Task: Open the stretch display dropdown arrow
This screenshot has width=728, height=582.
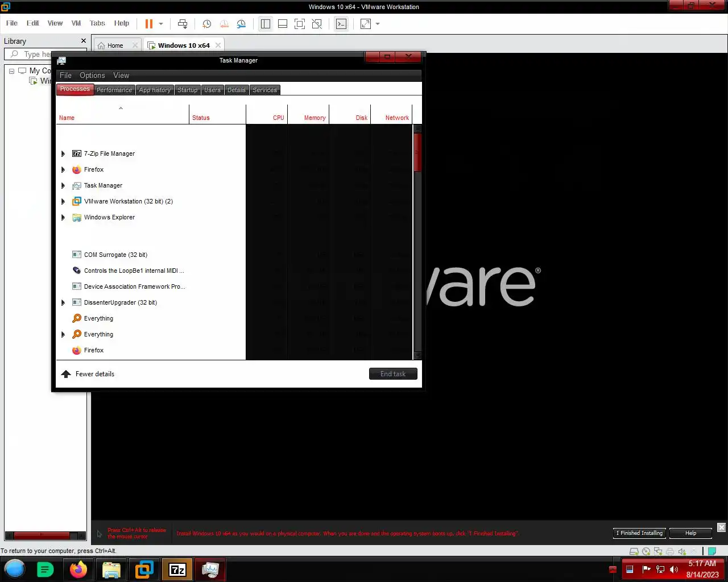Action: [378, 24]
